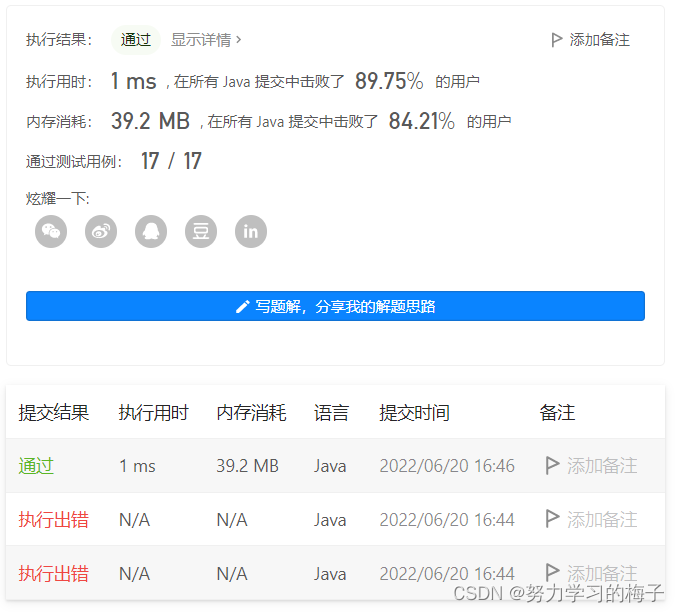679x612 pixels.
Task: Click flag icon in the 16:46 submission row
Action: pyautogui.click(x=552, y=466)
